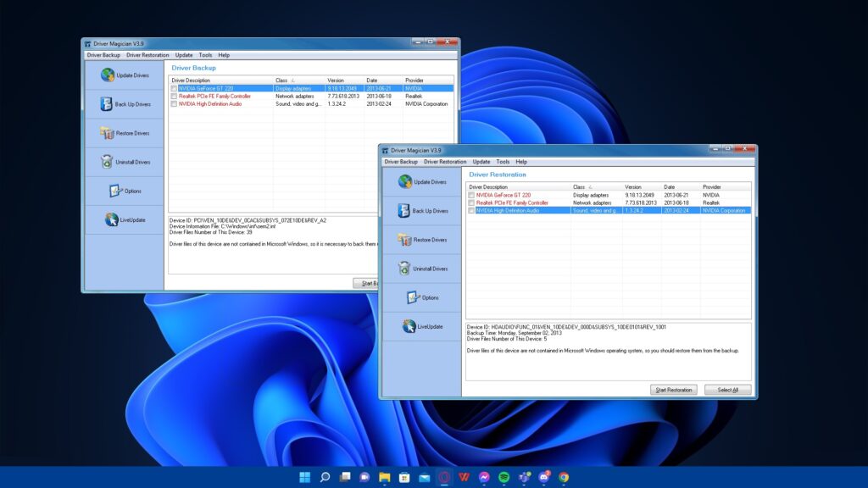The height and width of the screenshot is (488, 868).
Task: Click the Select All button
Action: tap(728, 390)
